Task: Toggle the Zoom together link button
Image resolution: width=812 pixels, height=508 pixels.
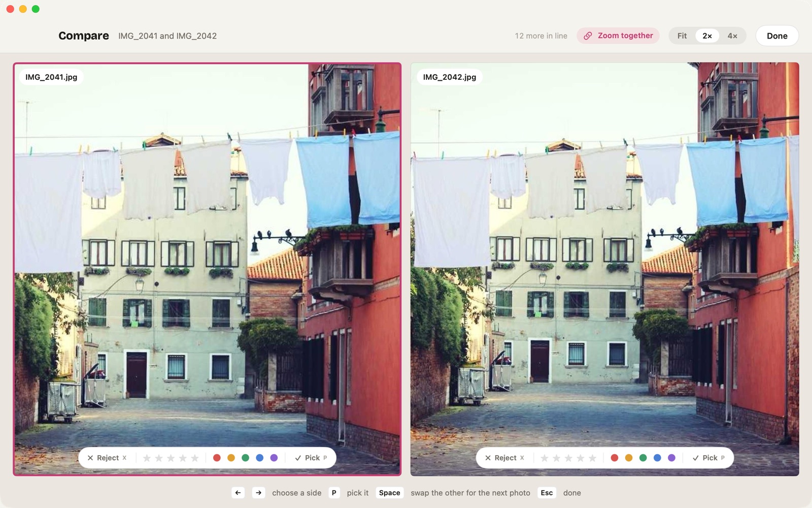Action: coord(618,36)
